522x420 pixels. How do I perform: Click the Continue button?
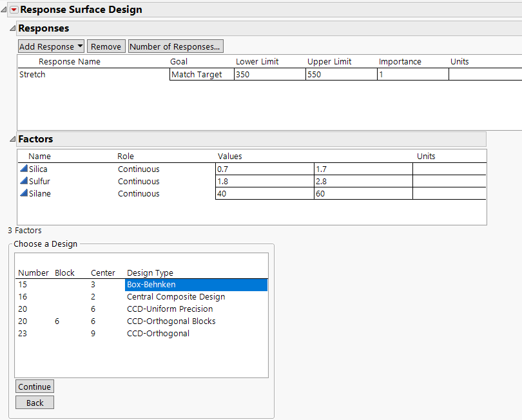tap(34, 386)
